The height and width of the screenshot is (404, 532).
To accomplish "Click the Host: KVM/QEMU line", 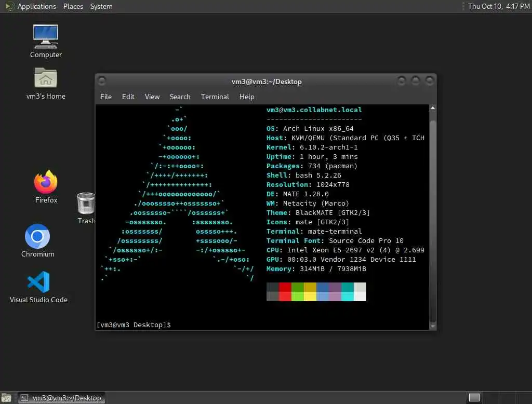I will click(x=345, y=138).
